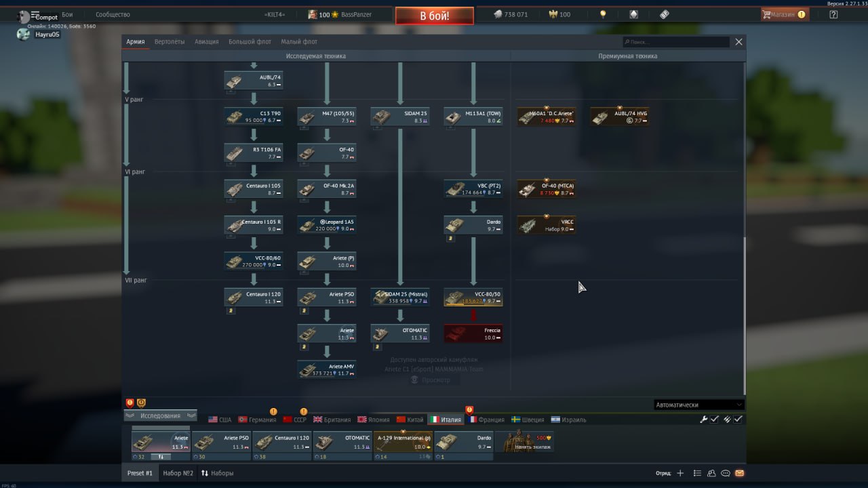Switch to Preset #1
Viewport: 868px width, 488px height.
140,473
